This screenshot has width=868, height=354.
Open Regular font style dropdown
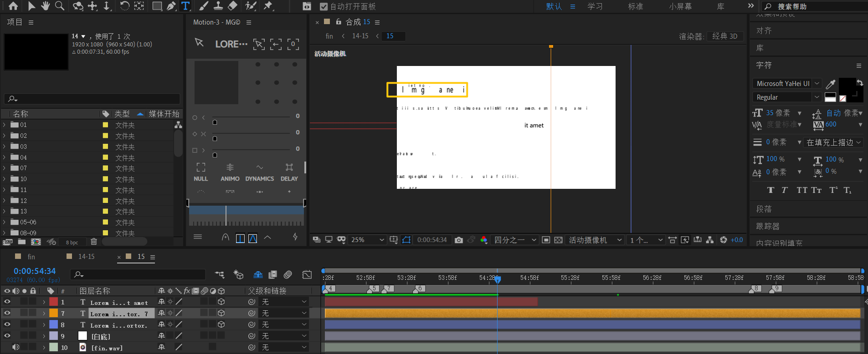(x=787, y=97)
